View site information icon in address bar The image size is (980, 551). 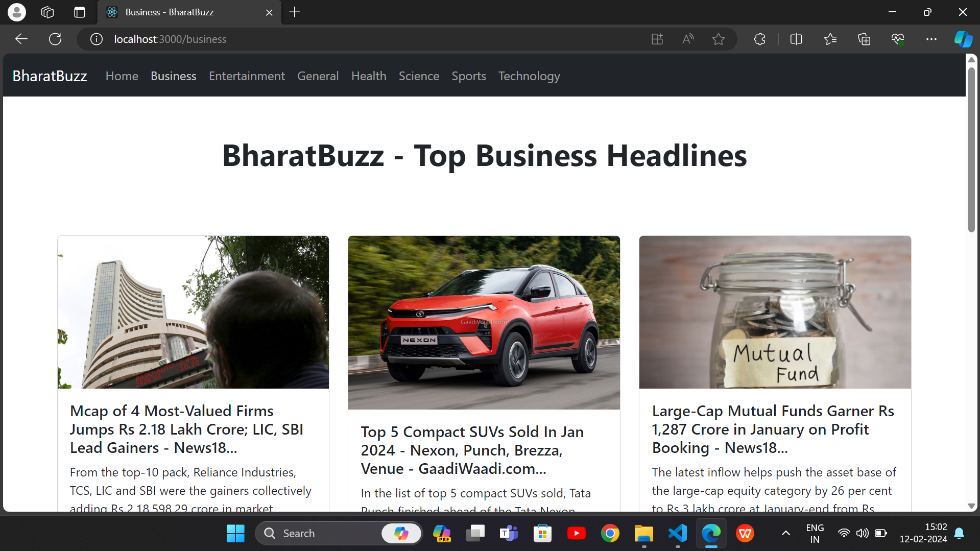click(x=97, y=39)
